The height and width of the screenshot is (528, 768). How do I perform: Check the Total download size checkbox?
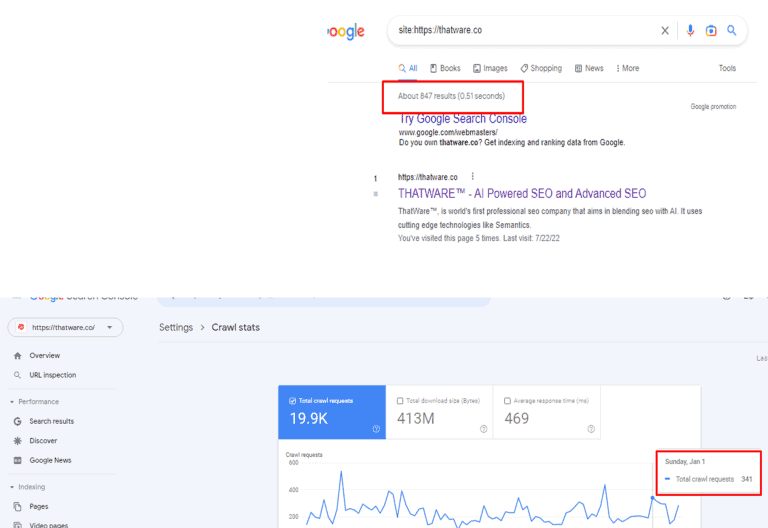click(400, 401)
